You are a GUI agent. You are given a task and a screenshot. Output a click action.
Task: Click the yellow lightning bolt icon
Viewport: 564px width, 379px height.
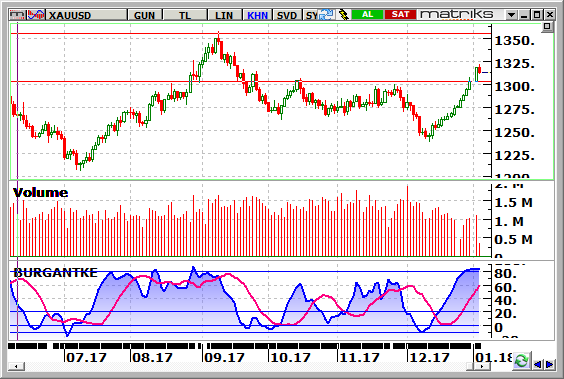point(344,15)
